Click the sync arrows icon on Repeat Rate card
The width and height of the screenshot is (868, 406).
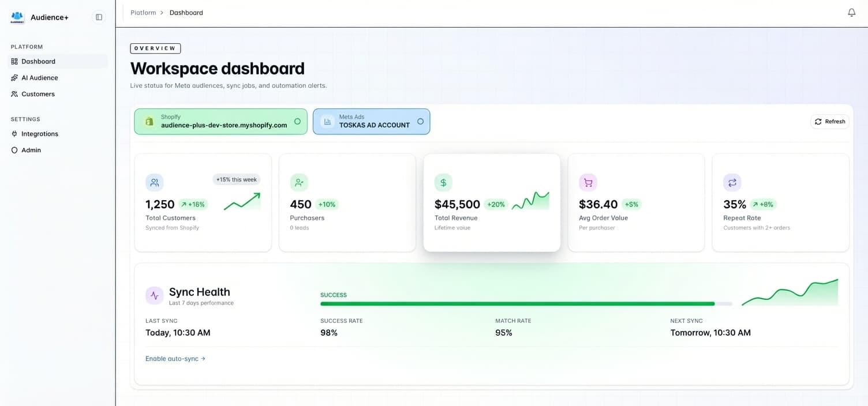pyautogui.click(x=732, y=182)
